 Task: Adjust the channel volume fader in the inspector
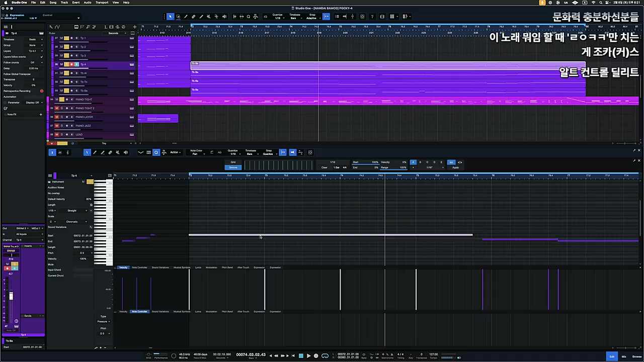coord(11,296)
